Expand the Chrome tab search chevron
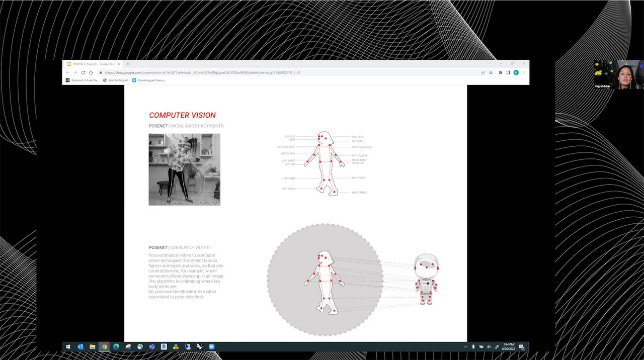This screenshot has height=360, width=644. pos(490,63)
